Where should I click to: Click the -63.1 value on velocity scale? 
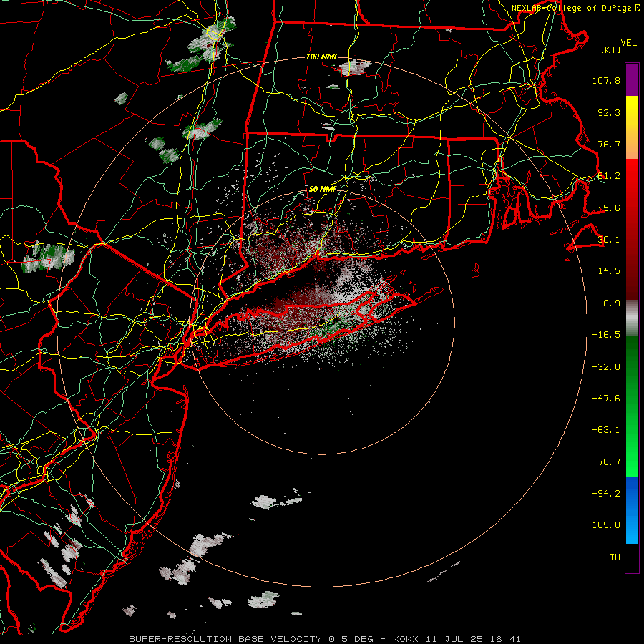(606, 430)
